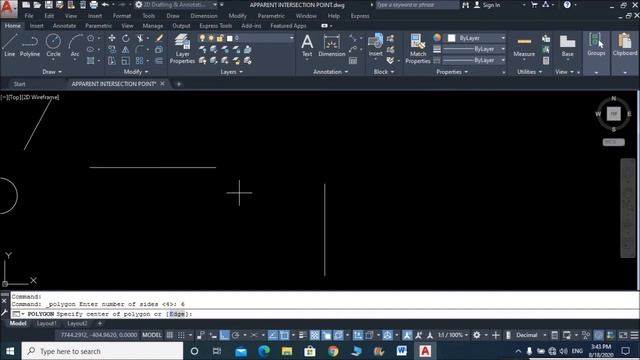Click the Hatch tool icon

(91, 61)
